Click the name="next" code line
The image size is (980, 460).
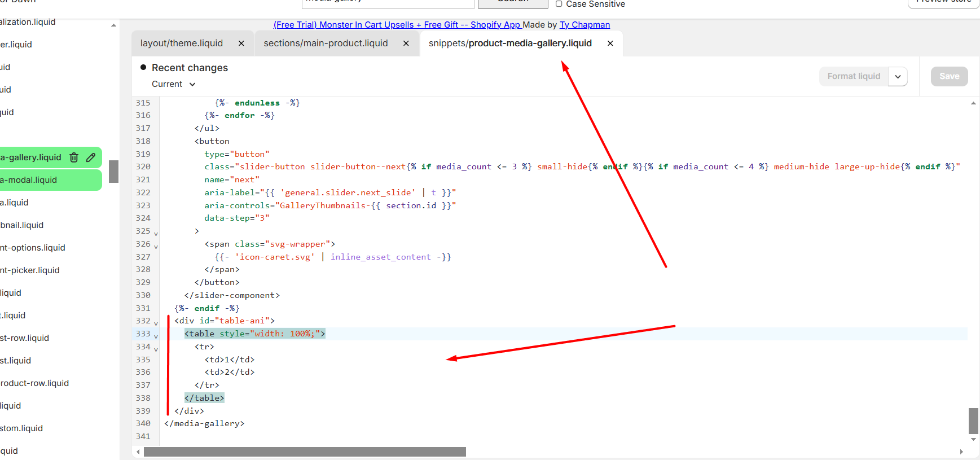click(x=232, y=179)
